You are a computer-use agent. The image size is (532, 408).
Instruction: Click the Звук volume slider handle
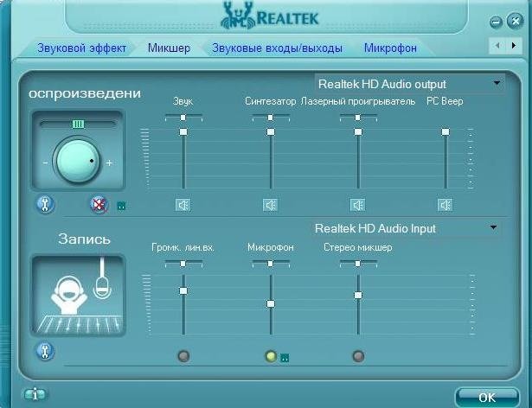point(183,131)
